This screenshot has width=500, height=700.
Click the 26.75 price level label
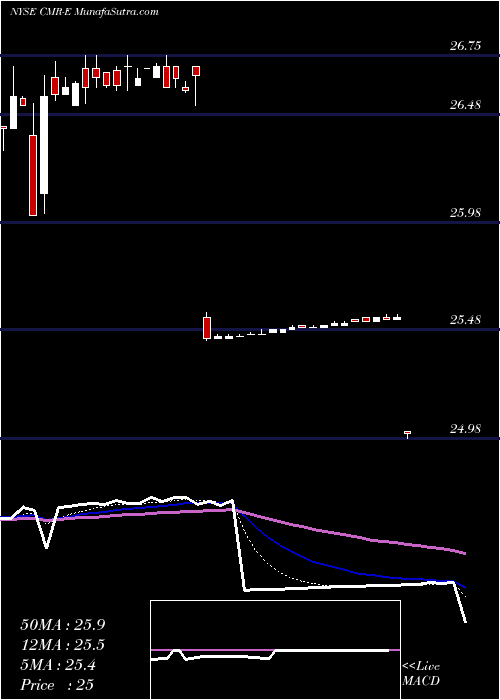coord(465,46)
